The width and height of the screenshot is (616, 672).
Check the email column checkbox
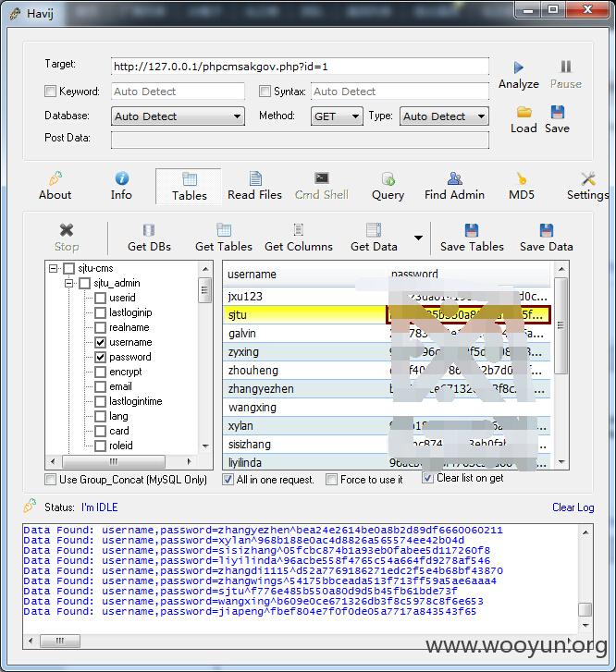tap(101, 386)
